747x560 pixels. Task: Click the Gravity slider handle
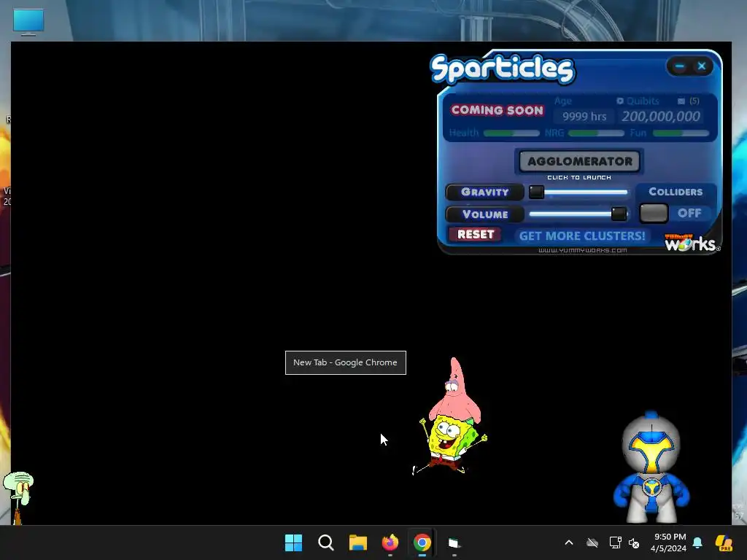(x=536, y=192)
